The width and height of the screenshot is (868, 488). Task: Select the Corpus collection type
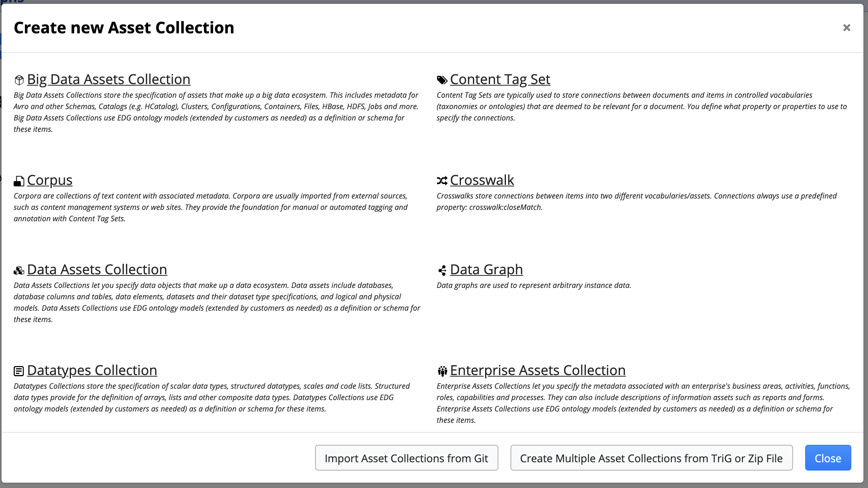tap(50, 180)
